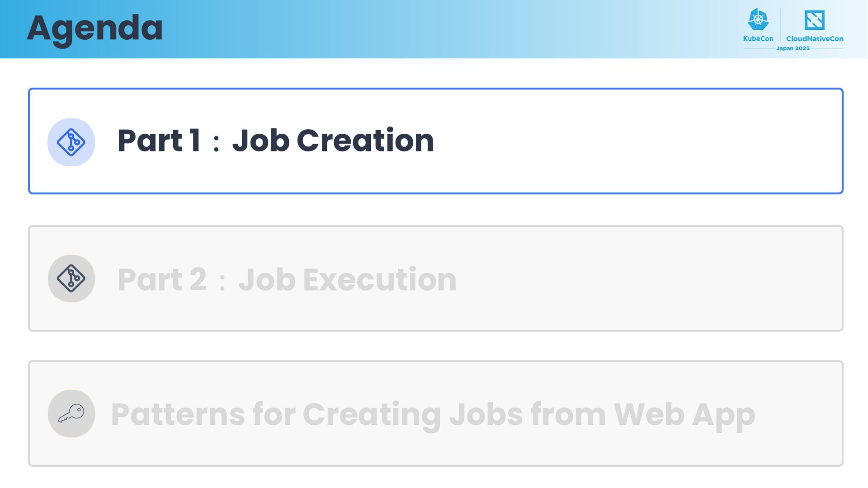Viewport: 868px width, 488px height.
Task: Click the KubeCon helm wheel logo
Action: [x=758, y=19]
